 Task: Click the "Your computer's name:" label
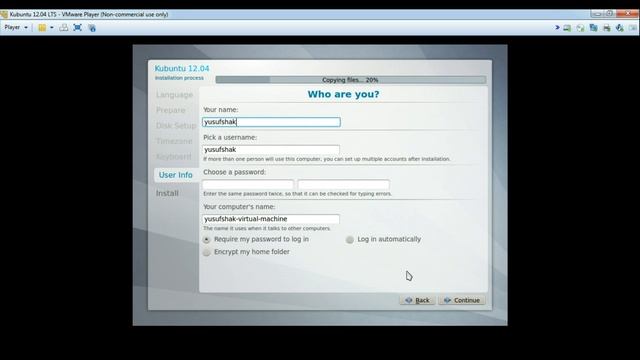[x=239, y=207]
